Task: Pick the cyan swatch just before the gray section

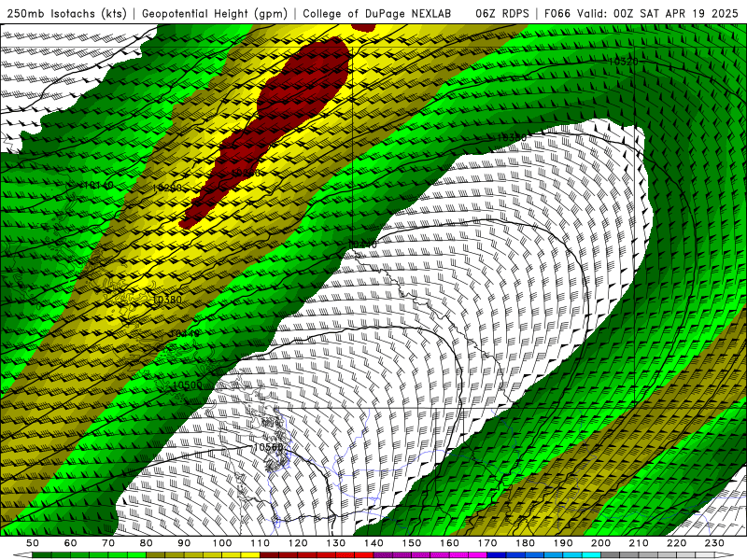Action: [x=591, y=554]
